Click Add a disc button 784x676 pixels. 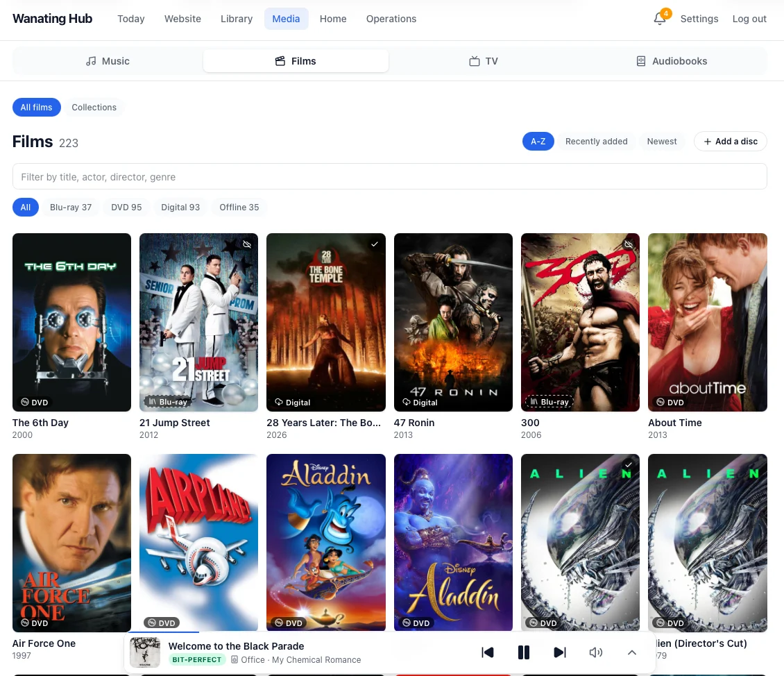click(730, 142)
